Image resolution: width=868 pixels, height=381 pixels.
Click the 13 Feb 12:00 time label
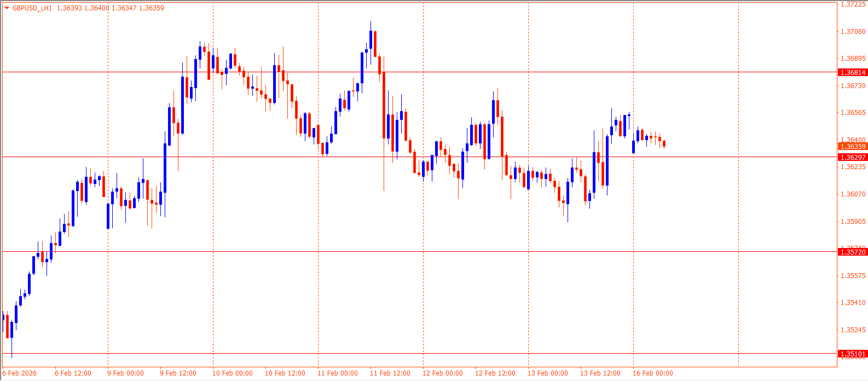coord(600,373)
